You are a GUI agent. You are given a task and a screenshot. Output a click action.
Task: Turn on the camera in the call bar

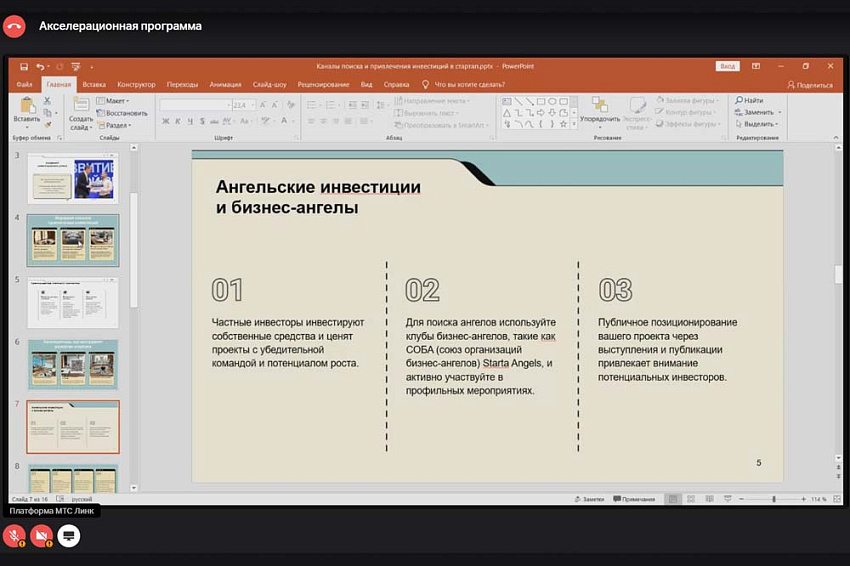[x=41, y=536]
